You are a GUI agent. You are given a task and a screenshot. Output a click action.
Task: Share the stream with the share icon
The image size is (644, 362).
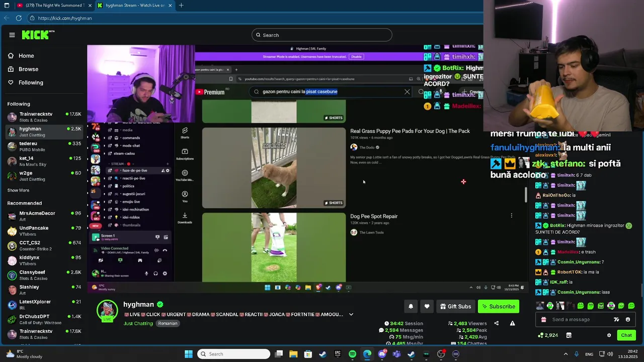pos(496,323)
